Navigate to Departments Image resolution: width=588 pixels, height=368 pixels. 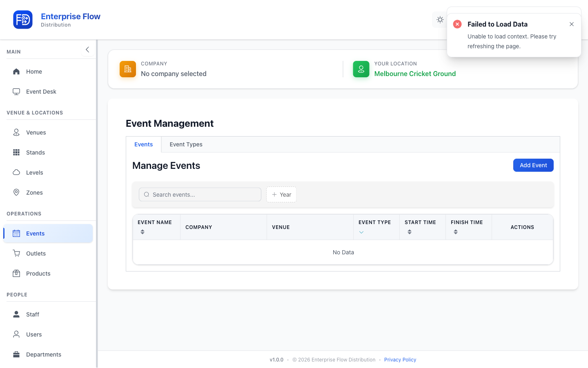(48, 355)
